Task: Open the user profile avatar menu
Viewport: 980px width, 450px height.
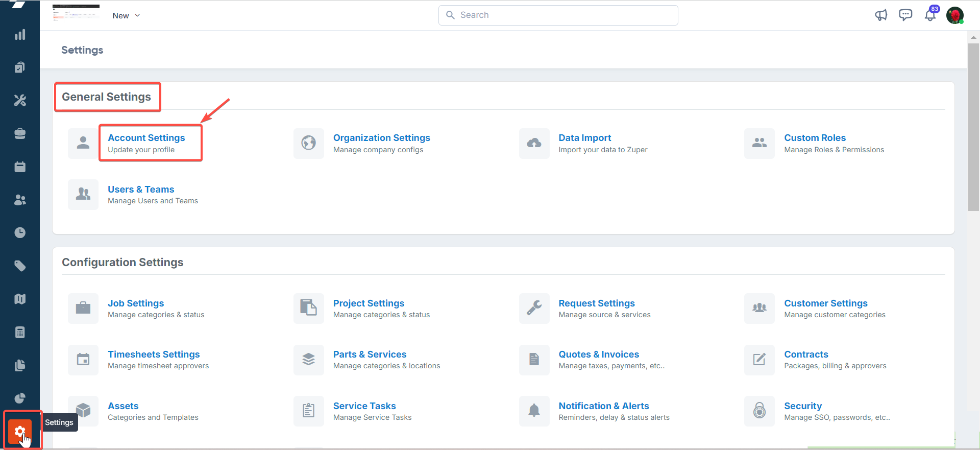Action: [954, 15]
